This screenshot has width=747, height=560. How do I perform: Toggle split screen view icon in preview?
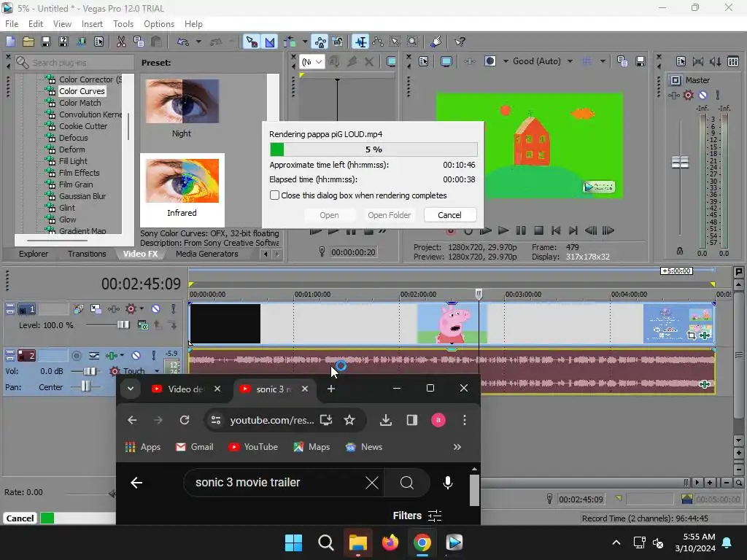coord(489,61)
